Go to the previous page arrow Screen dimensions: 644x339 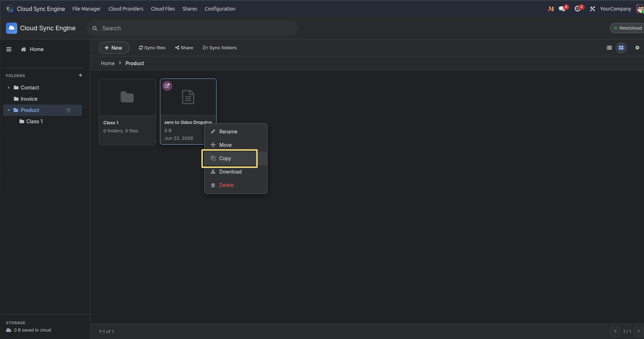point(615,331)
